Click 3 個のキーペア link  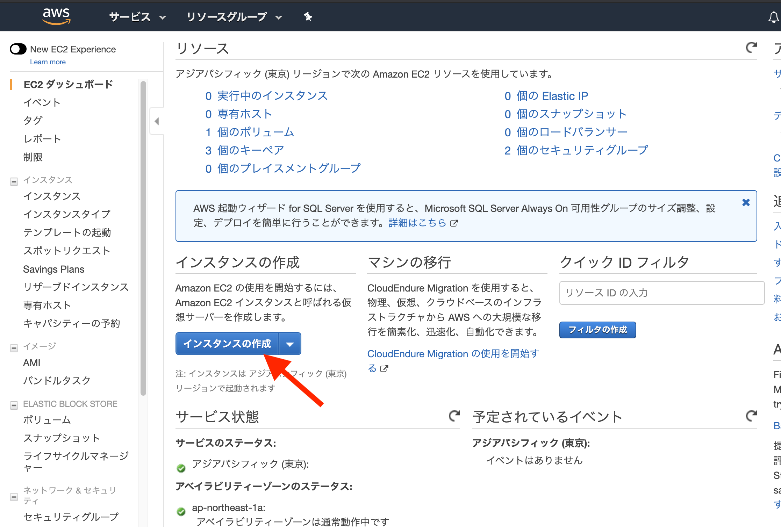click(x=244, y=150)
